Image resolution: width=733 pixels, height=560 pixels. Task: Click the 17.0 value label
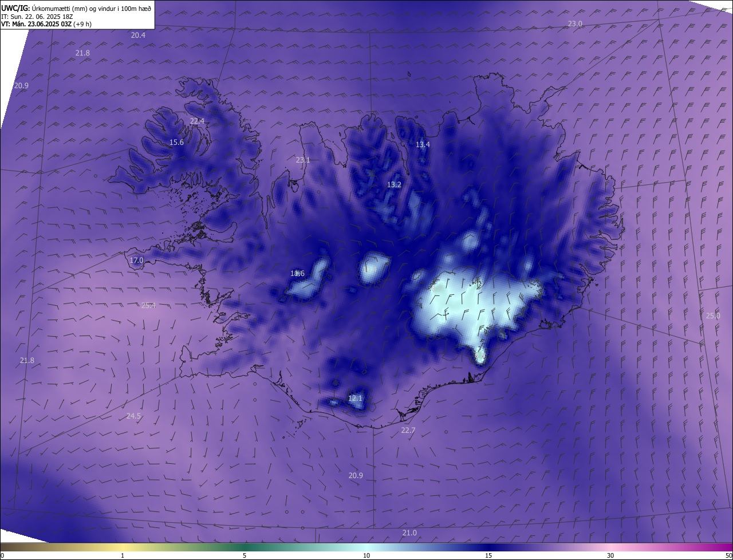tap(136, 261)
